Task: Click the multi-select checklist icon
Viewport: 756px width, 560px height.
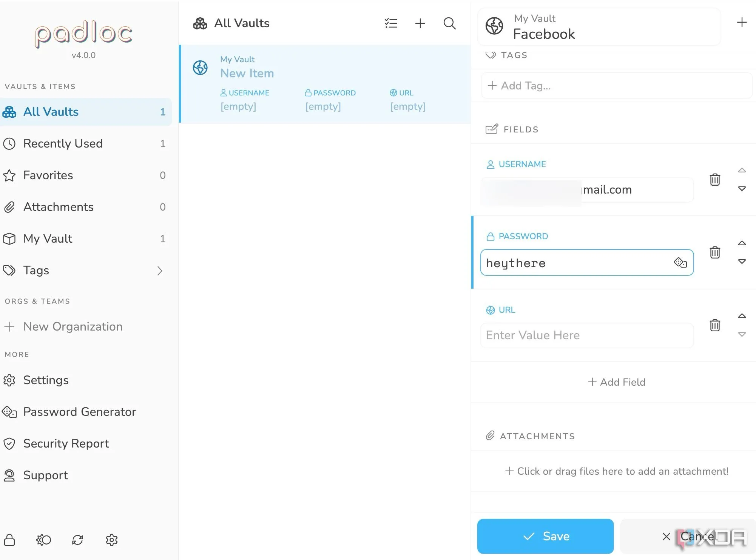Action: click(391, 23)
